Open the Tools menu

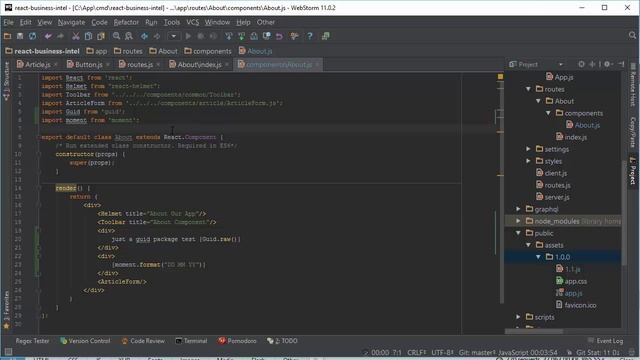tap(172, 22)
